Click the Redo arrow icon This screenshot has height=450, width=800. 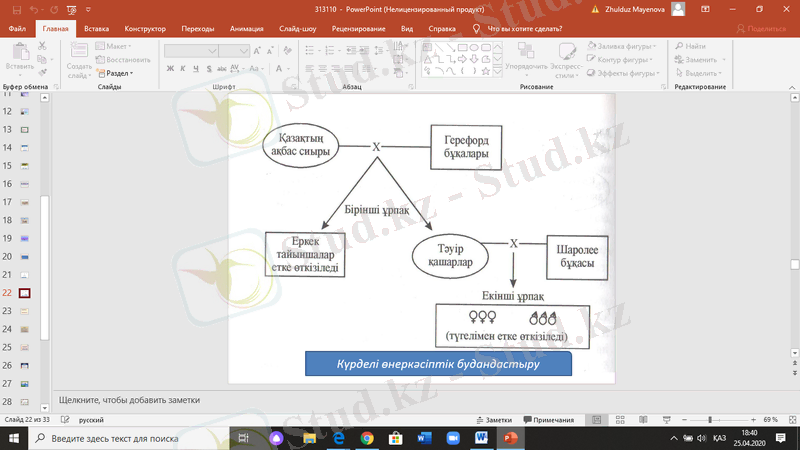click(54, 10)
